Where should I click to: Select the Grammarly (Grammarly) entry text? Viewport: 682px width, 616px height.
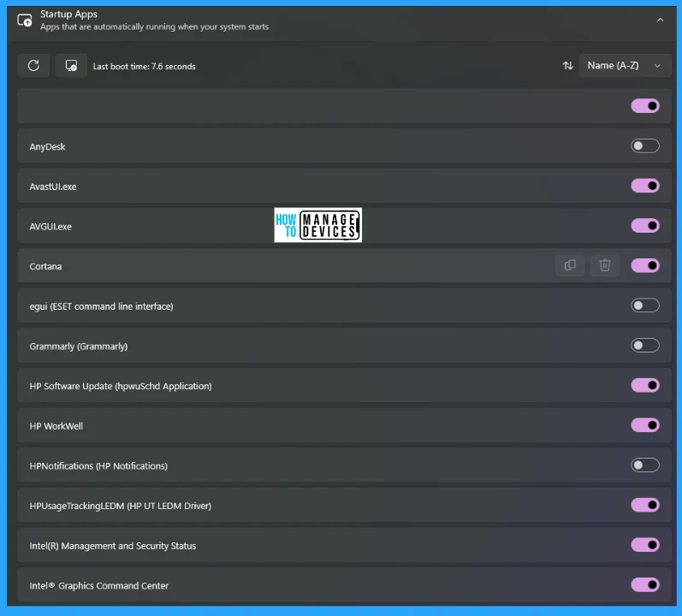click(78, 346)
